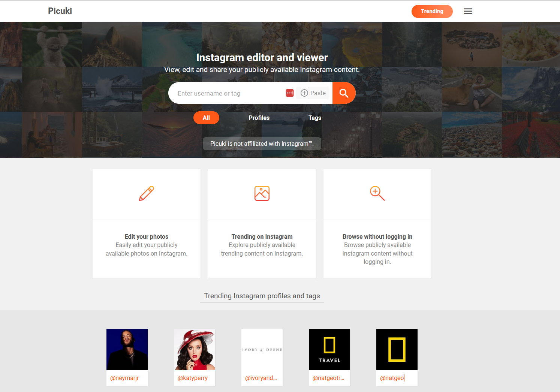This screenshot has width=560, height=392.
Task: Open the @katyperry profile thumbnail
Action: [x=195, y=350]
